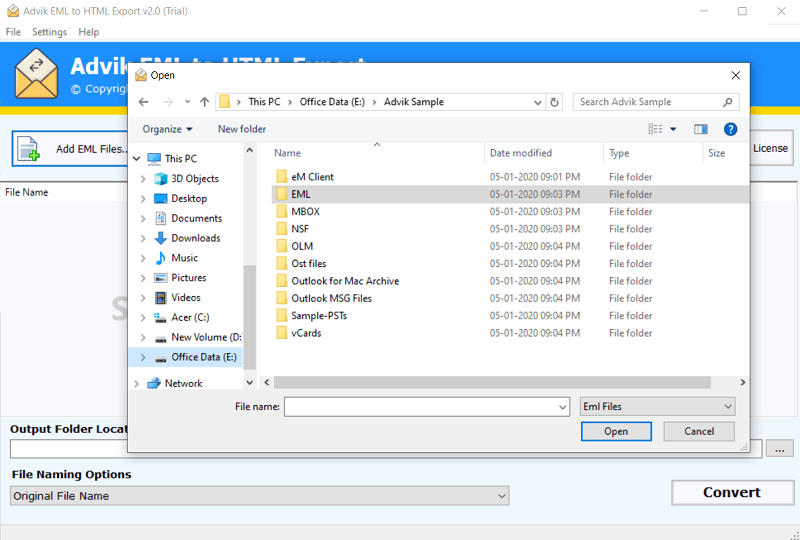Expand the Office Data (E:) node

pyautogui.click(x=143, y=358)
